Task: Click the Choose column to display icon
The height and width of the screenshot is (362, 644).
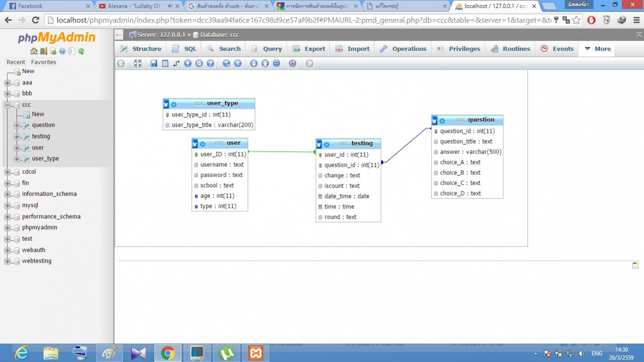Action: pos(188,63)
